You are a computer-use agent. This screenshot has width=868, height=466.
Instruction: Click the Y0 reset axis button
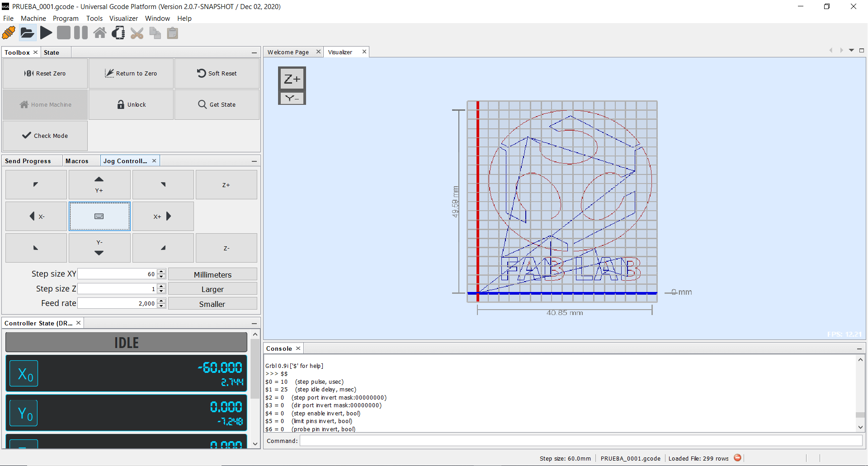(x=24, y=413)
